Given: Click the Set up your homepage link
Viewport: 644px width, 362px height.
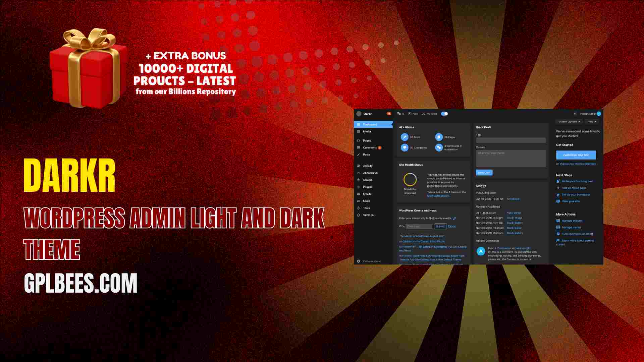Looking at the screenshot, I should pyautogui.click(x=576, y=195).
